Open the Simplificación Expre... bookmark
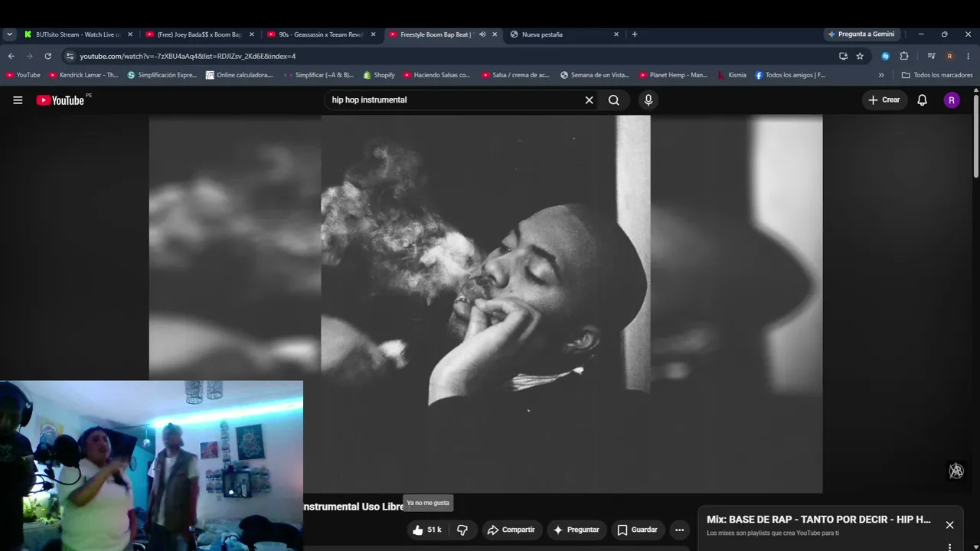Image resolution: width=980 pixels, height=551 pixels. pyautogui.click(x=162, y=75)
